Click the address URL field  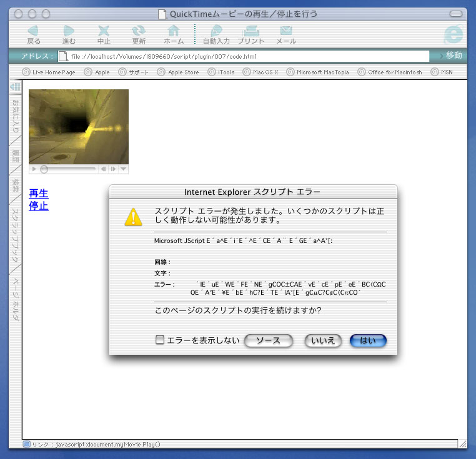tap(244, 56)
